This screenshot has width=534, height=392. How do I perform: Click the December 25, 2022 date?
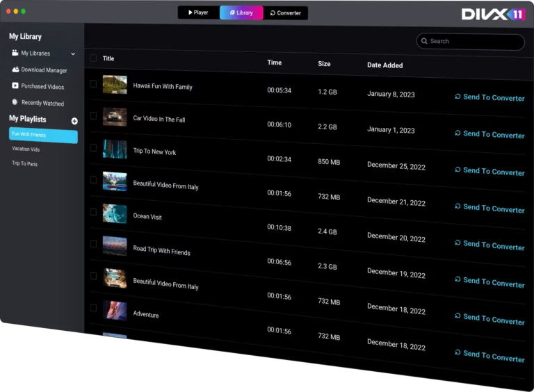(x=396, y=166)
